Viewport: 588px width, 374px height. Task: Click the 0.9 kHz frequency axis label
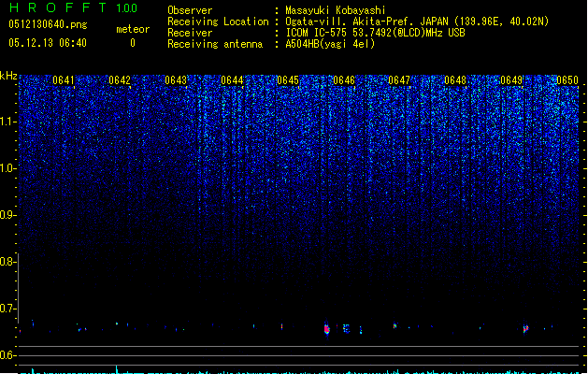[x=7, y=215]
